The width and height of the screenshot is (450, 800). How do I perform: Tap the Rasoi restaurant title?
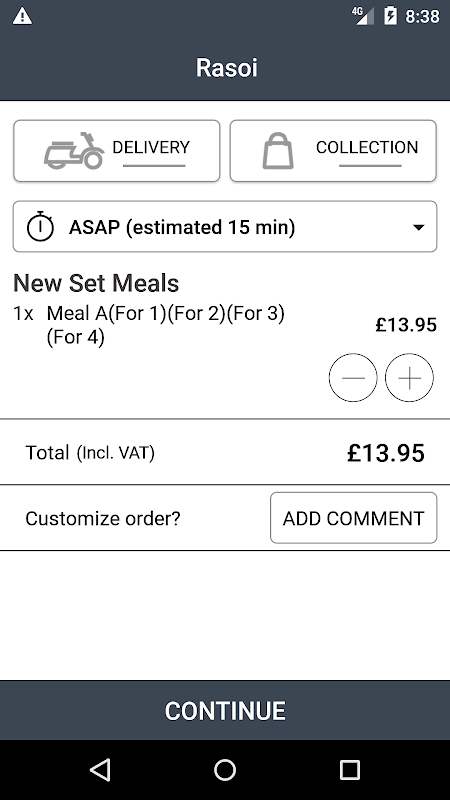click(227, 68)
